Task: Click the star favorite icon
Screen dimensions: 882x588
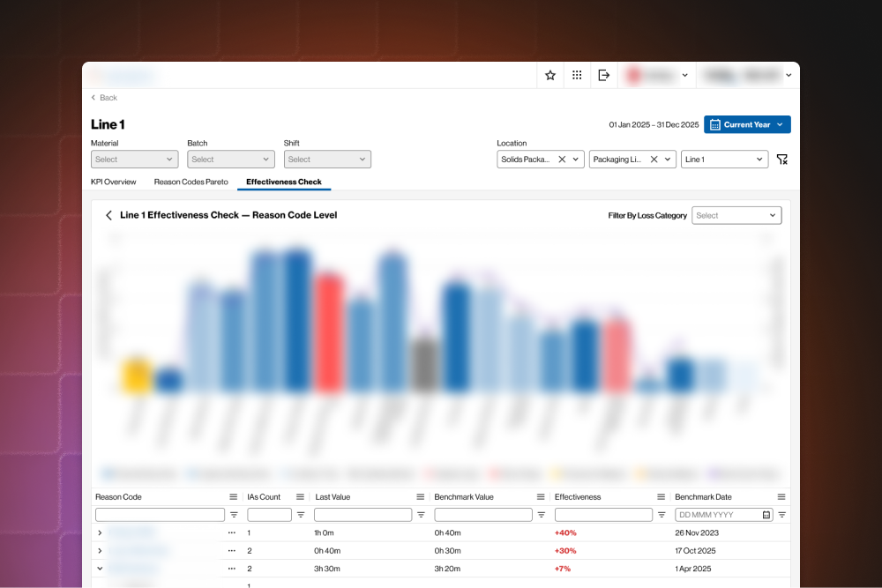Action: pos(550,75)
